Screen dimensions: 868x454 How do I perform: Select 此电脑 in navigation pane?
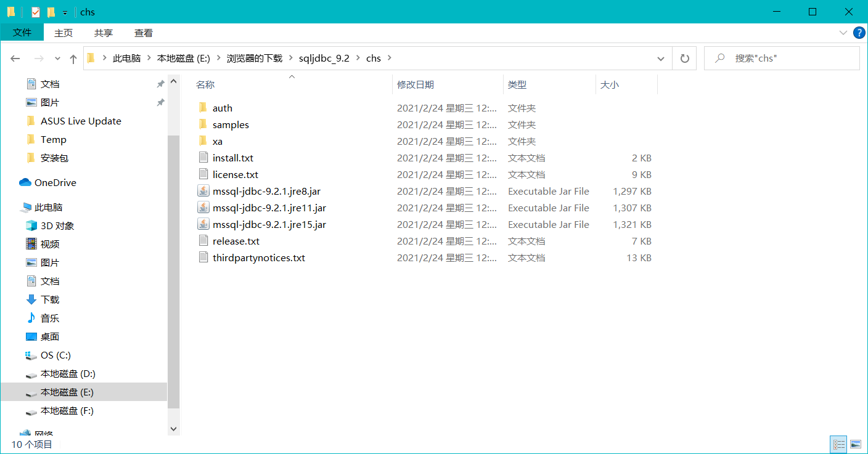coord(41,207)
